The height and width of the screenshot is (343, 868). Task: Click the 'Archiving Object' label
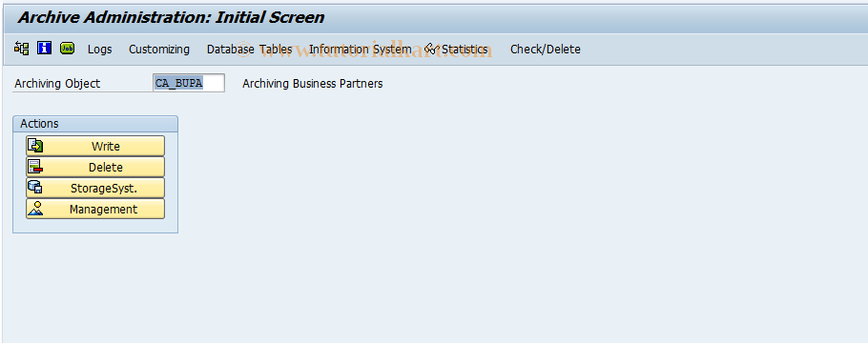pos(57,84)
